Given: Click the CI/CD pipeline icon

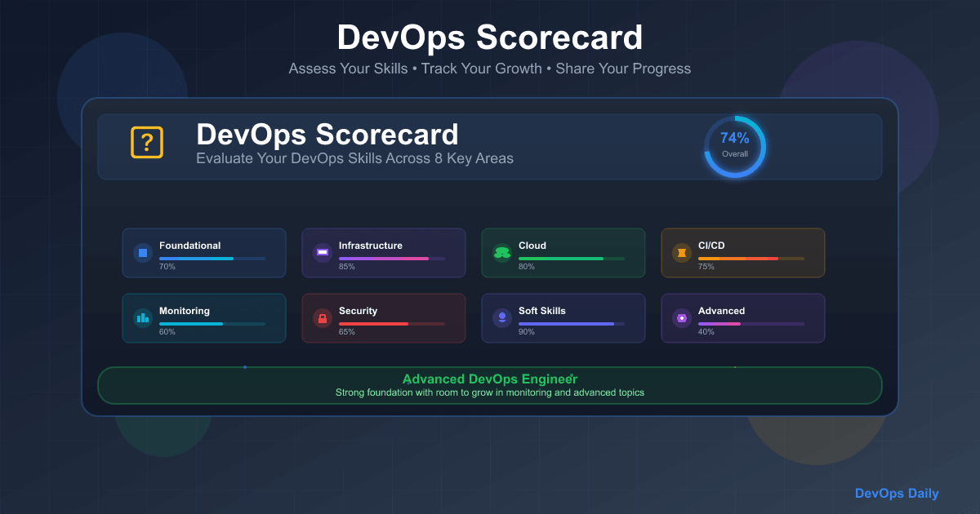Looking at the screenshot, I should pos(681,254).
